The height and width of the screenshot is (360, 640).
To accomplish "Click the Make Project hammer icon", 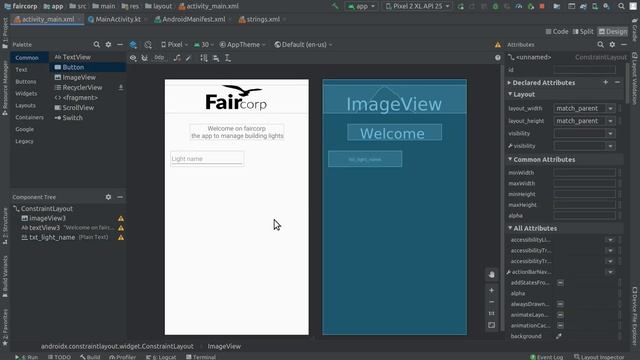I will pyautogui.click(x=335, y=6).
